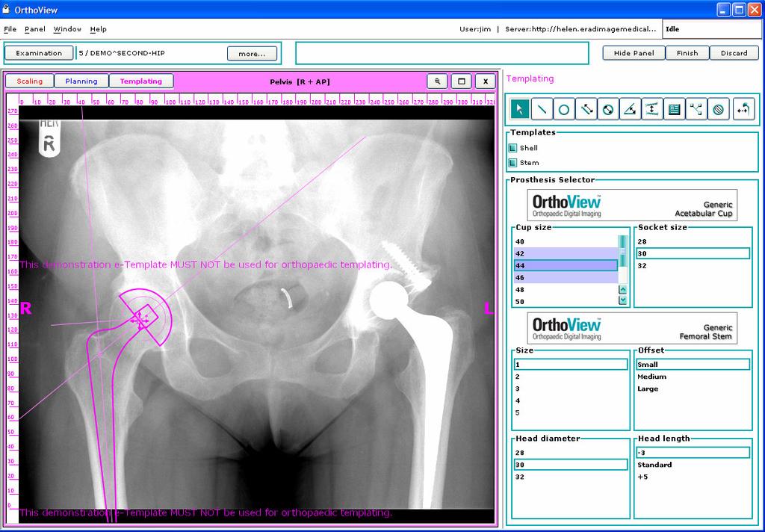Click the empty message field beside the examination bar

point(442,53)
